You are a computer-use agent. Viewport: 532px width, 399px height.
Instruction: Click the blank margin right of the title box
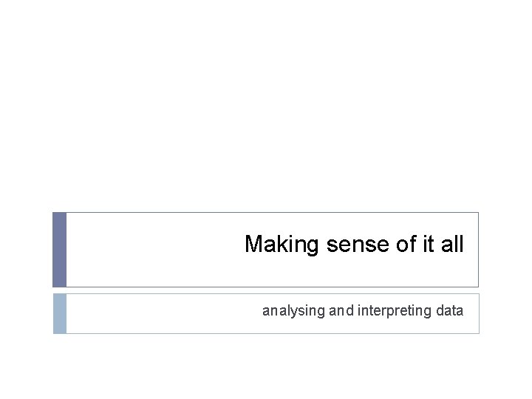pyautogui.click(x=505, y=250)
